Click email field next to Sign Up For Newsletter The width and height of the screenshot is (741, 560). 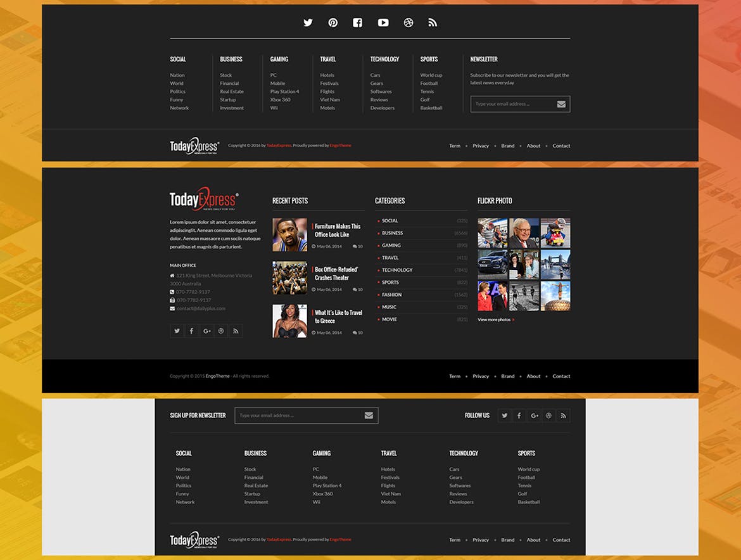(298, 416)
